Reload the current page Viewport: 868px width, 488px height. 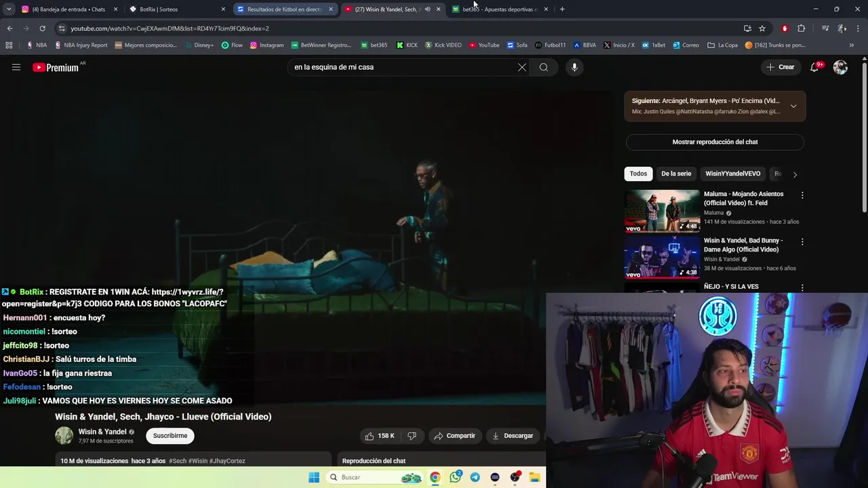42,28
